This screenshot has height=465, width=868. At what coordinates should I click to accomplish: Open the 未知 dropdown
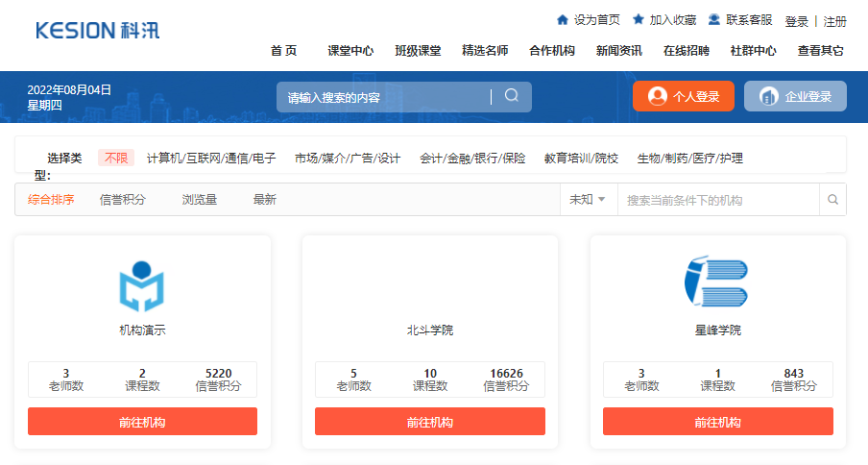pos(588,199)
